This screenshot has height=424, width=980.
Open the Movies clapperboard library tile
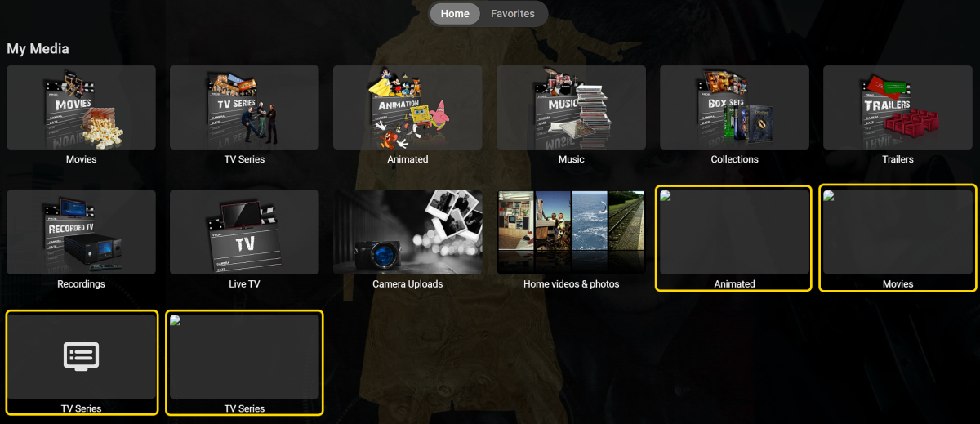tap(81, 108)
